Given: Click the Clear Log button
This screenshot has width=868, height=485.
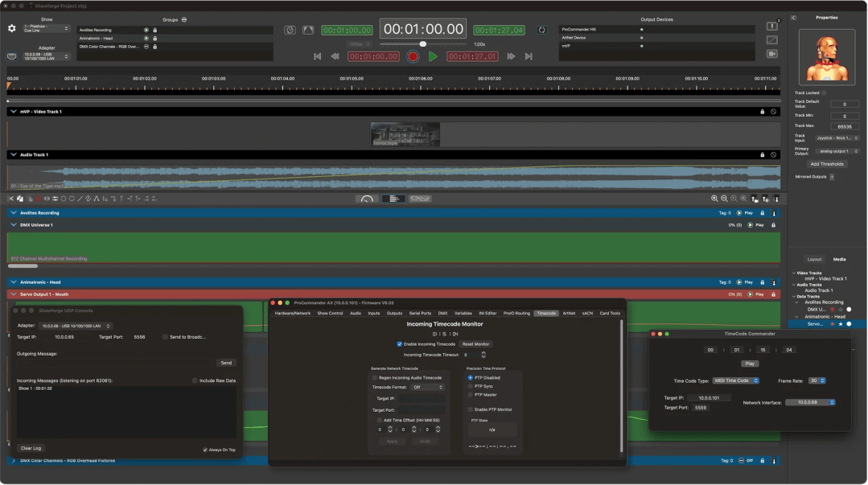Looking at the screenshot, I should click(31, 449).
